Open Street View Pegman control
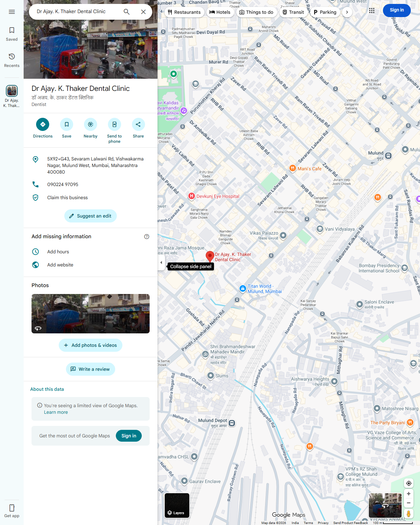Image resolution: width=420 pixels, height=525 pixels. coord(409,514)
